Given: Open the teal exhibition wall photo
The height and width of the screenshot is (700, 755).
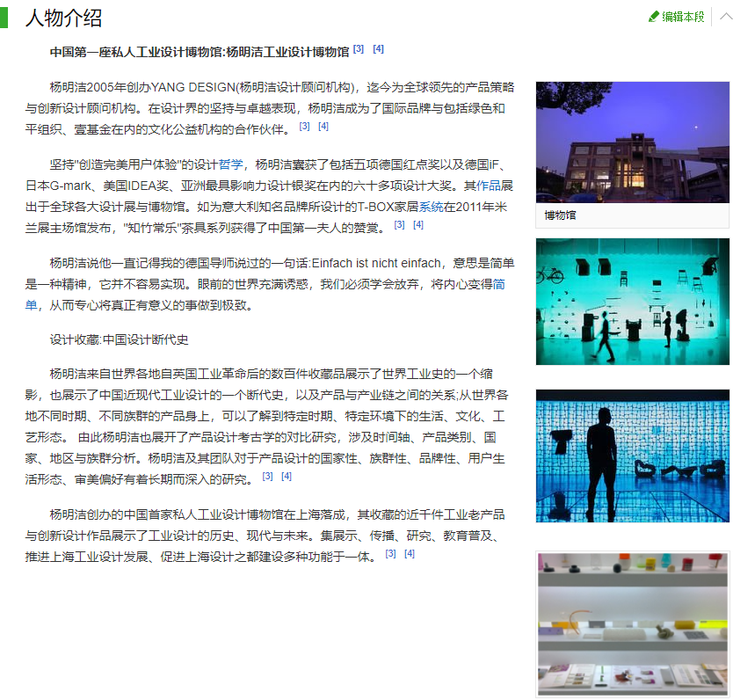Looking at the screenshot, I should (632, 302).
